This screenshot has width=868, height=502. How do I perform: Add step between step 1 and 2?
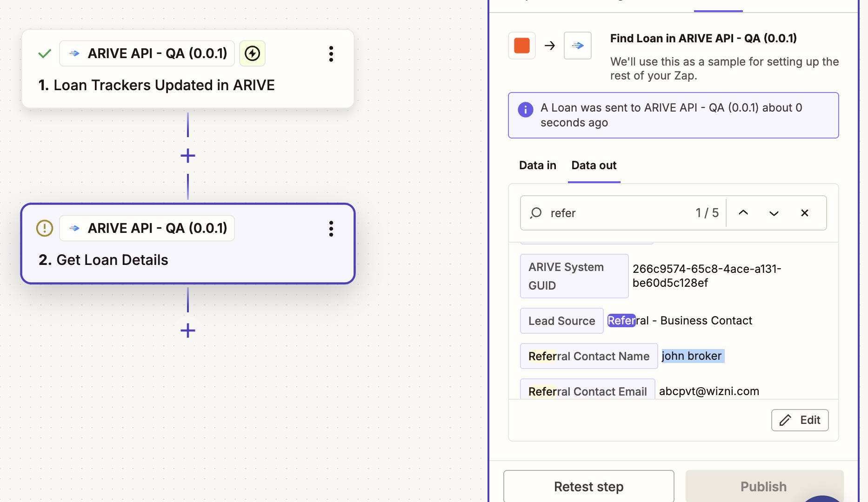187,156
